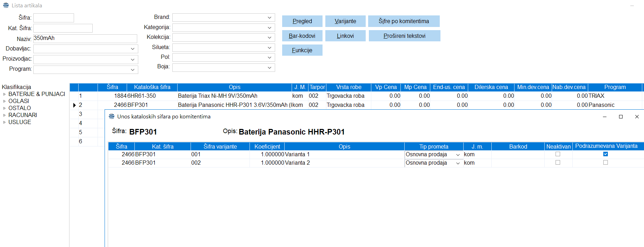
Task: Expand the RACUNARI classification node
Action: pyautogui.click(x=5, y=115)
